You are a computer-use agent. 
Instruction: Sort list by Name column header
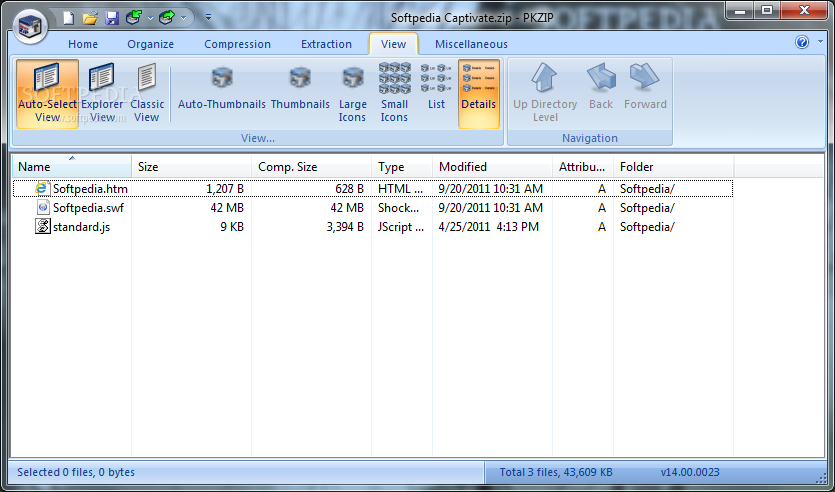72,167
